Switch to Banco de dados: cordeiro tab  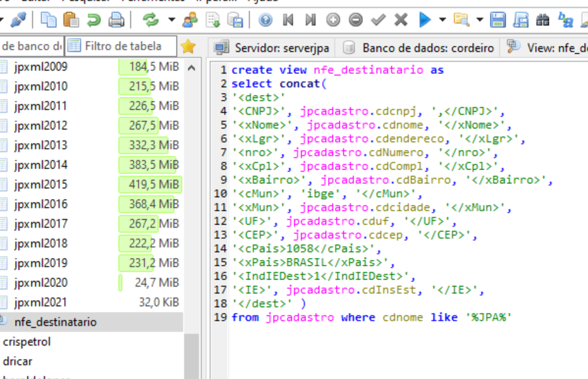coord(419,47)
